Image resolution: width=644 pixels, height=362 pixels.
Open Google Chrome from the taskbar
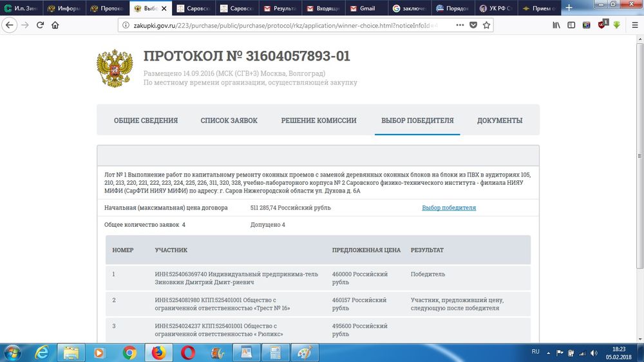coord(129,352)
